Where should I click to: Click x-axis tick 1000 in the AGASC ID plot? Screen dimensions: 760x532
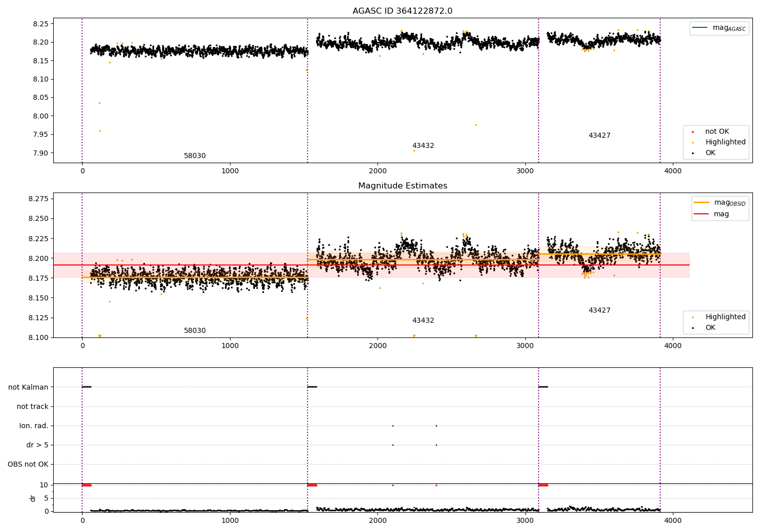point(230,171)
